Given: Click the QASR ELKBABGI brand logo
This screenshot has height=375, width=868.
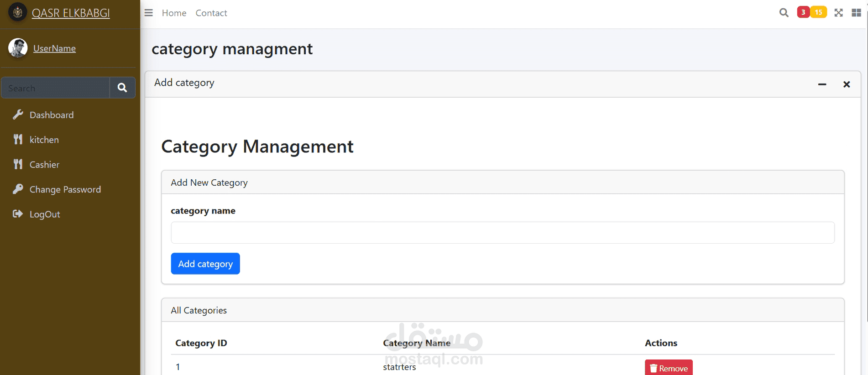Looking at the screenshot, I should coord(18,12).
